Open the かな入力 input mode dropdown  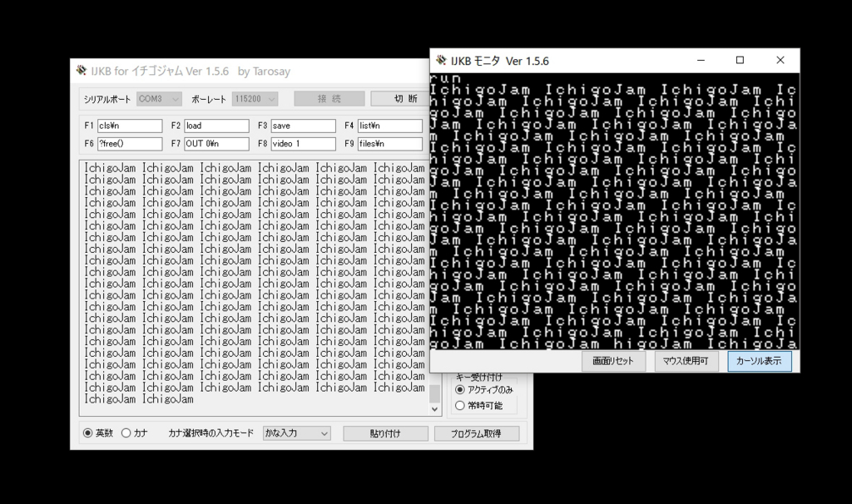tap(296, 433)
